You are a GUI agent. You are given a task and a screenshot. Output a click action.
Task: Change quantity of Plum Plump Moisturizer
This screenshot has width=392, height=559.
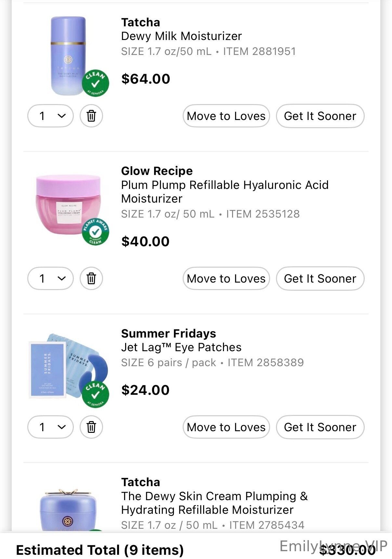click(x=50, y=278)
